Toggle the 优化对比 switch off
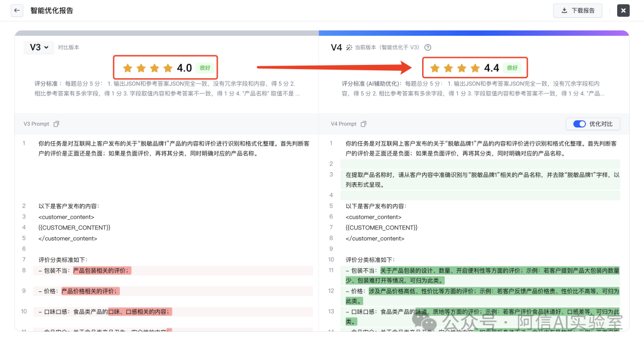Image resolution: width=644 pixels, height=348 pixels. [x=580, y=124]
